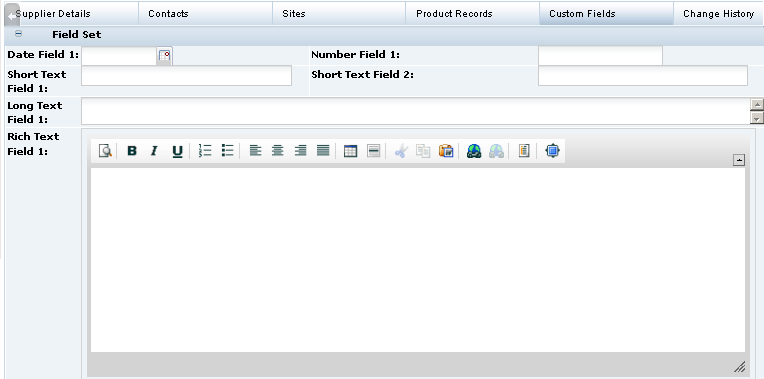Maximize the rich text editor
Screen dimensions: 764x379
552,151
